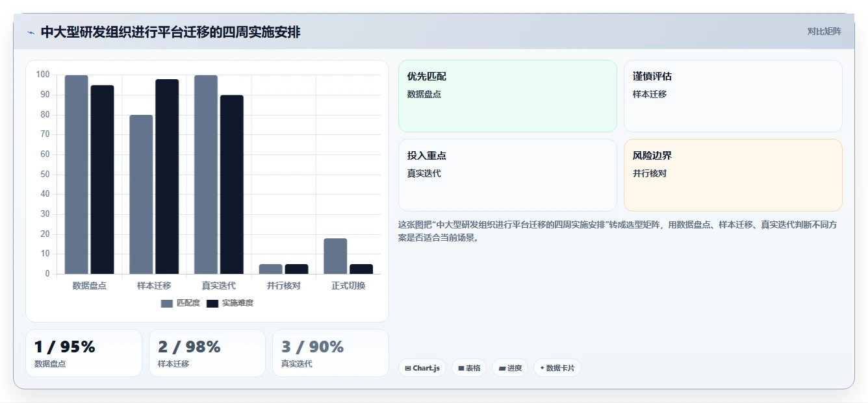Image resolution: width=868 pixels, height=403 pixels.
Task: Click the Chart.js tag
Action: click(422, 368)
